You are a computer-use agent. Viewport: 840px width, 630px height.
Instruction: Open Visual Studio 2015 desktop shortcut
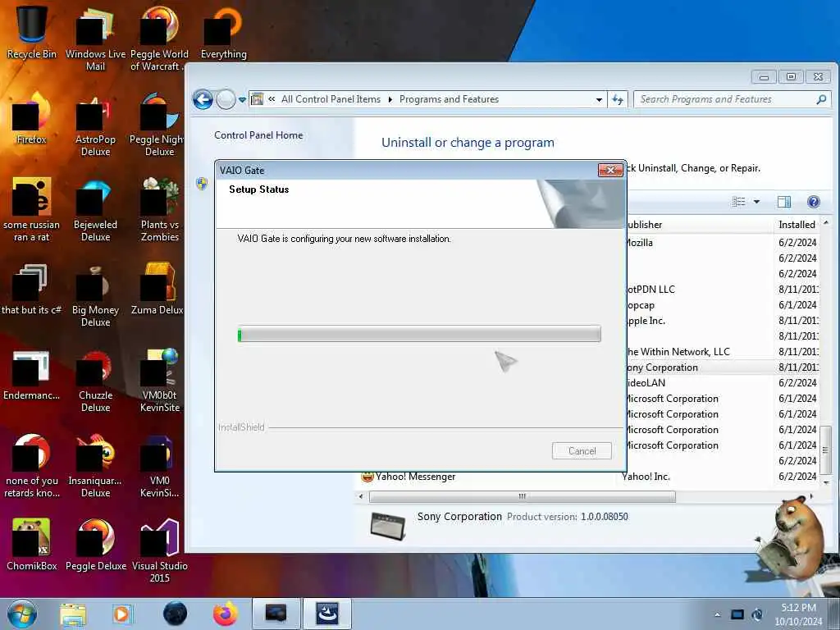pyautogui.click(x=159, y=550)
